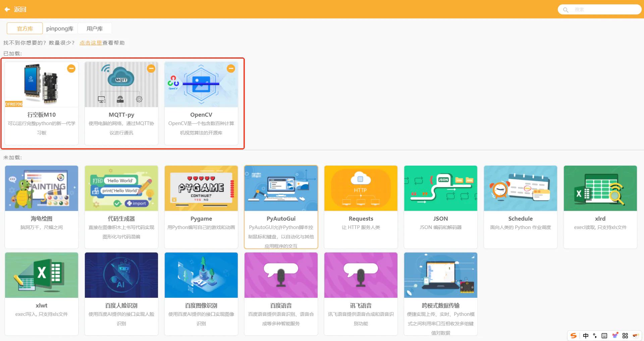Add the xlwt Excel writer library
The width and height of the screenshot is (644, 341).
(x=42, y=294)
